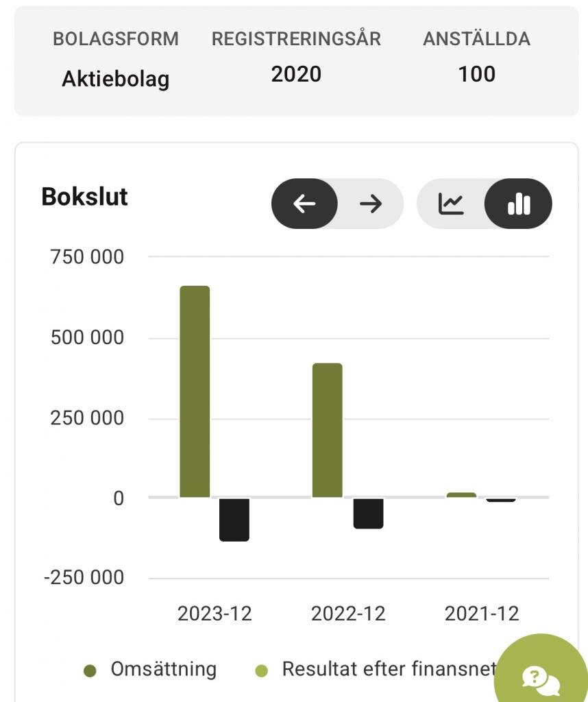The image size is (588, 702).
Task: Click the Aktiebolag company form value
Action: [x=115, y=79]
